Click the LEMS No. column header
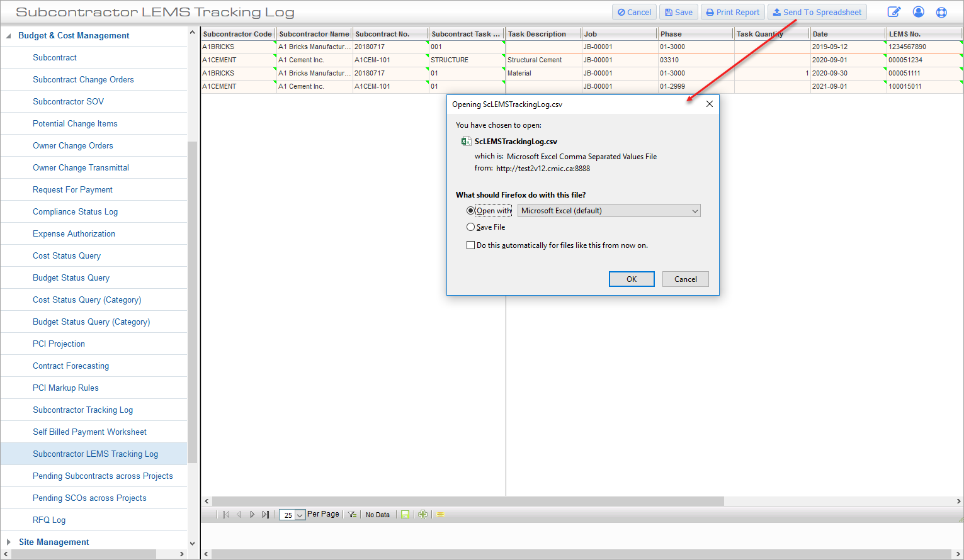This screenshot has height=560, width=964. click(924, 34)
